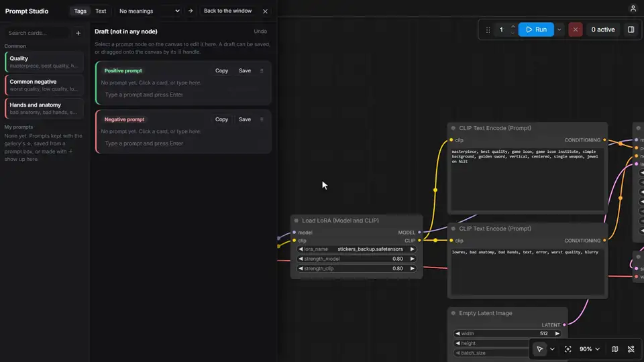644x362 pixels.
Task: Fit view to canvas icon
Action: (x=568, y=349)
